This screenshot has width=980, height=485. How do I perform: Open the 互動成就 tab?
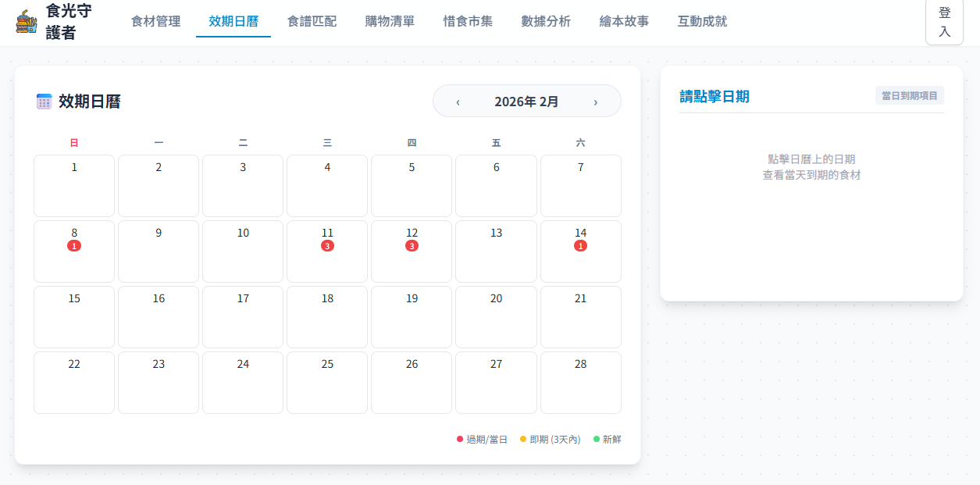[x=702, y=21]
